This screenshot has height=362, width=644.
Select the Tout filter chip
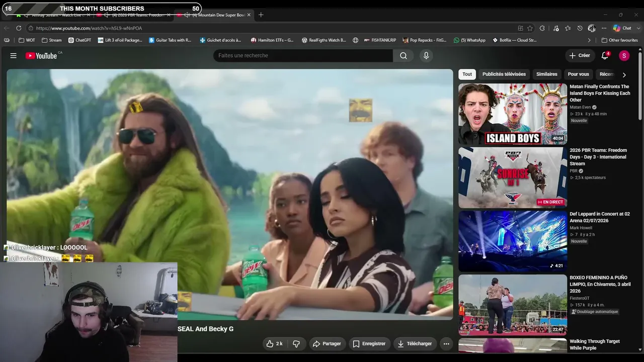pyautogui.click(x=467, y=74)
